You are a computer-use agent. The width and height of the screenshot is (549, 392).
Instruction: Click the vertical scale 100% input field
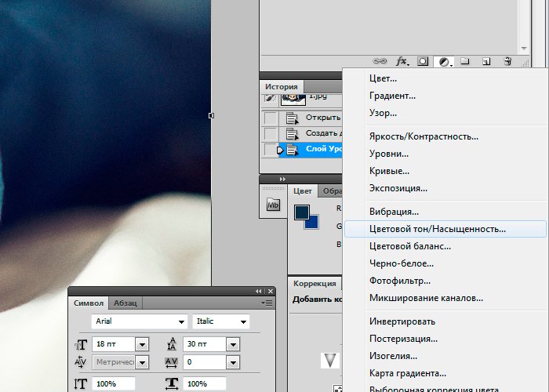114,383
